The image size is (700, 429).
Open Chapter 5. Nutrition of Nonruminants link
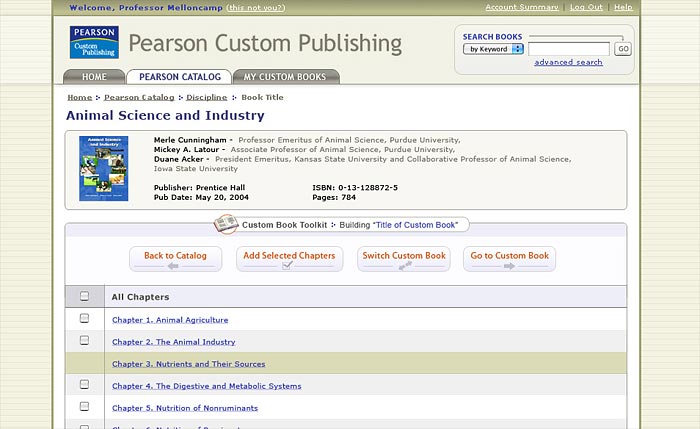click(185, 408)
